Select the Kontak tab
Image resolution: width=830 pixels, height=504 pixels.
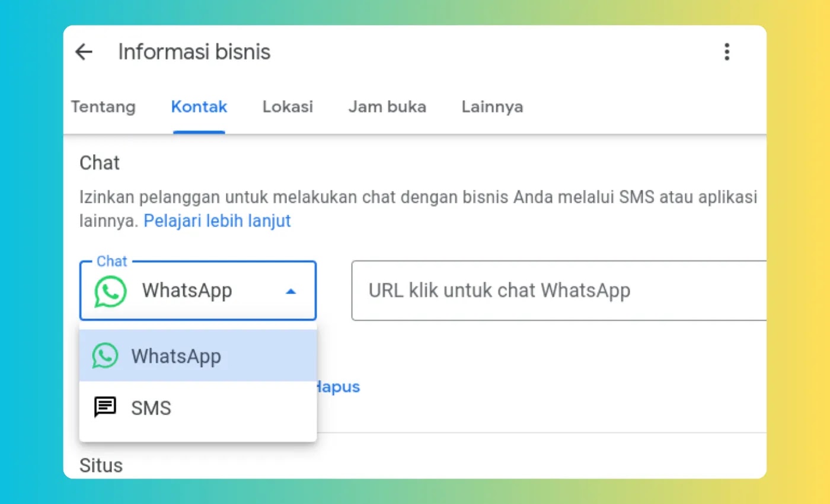click(x=199, y=107)
